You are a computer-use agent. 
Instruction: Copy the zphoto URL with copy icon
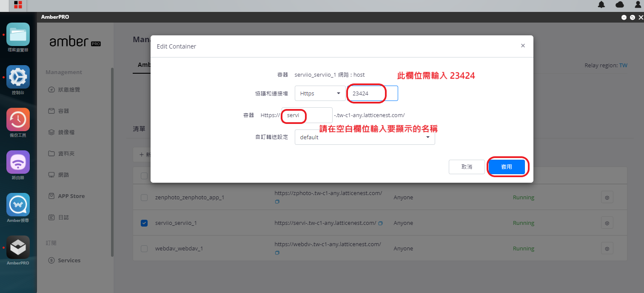(277, 201)
